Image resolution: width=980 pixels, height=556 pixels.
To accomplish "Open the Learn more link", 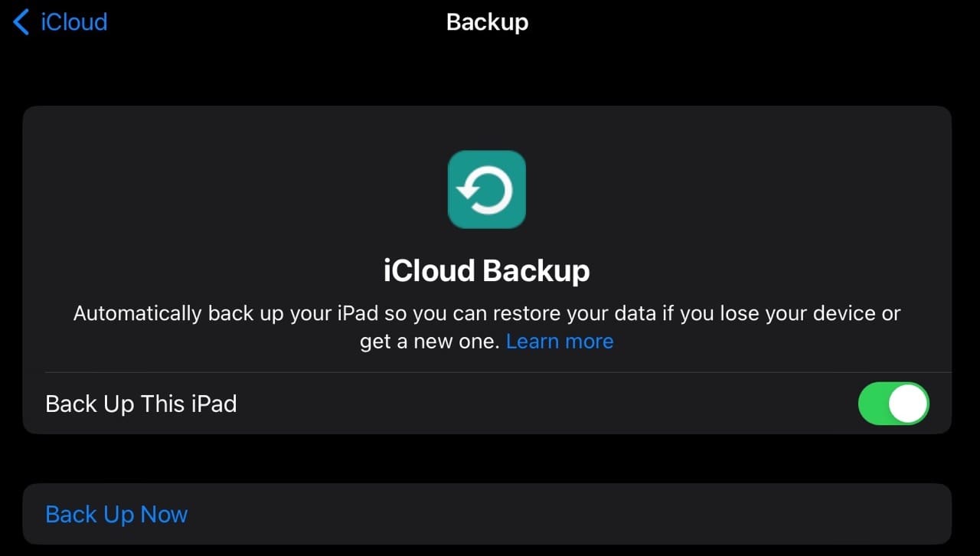I will point(560,341).
